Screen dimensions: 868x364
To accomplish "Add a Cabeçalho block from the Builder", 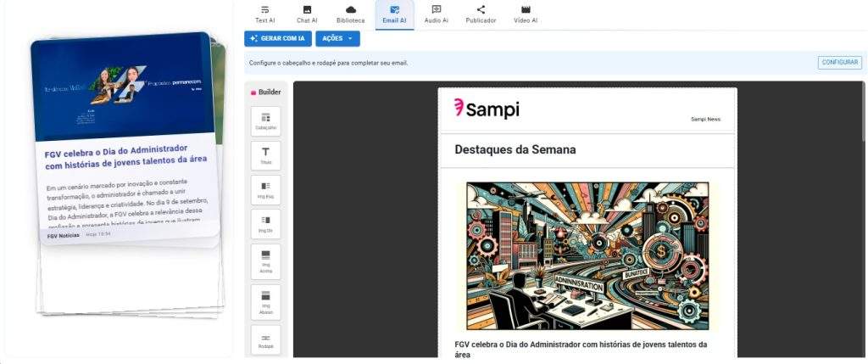I will 265,121.
